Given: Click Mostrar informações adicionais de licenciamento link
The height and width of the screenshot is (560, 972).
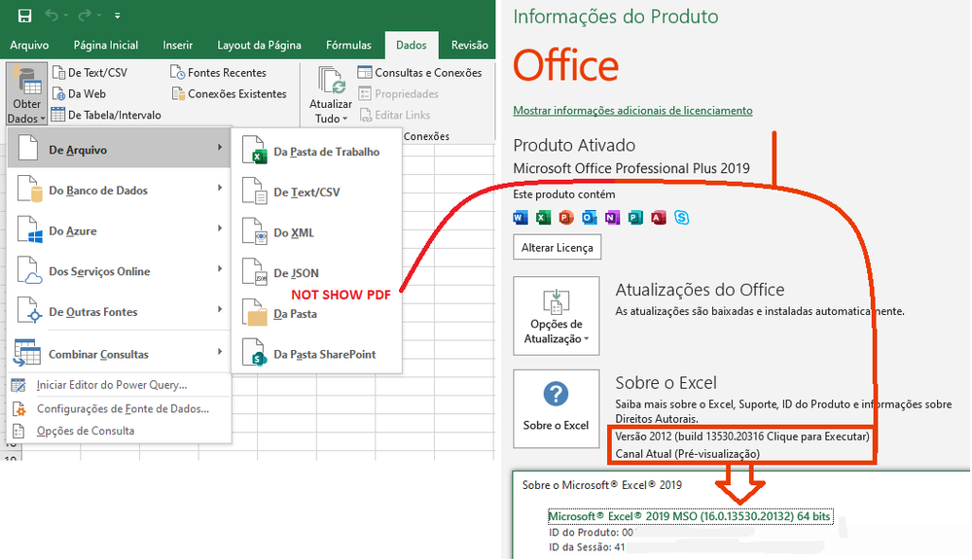Looking at the screenshot, I should click(x=632, y=110).
